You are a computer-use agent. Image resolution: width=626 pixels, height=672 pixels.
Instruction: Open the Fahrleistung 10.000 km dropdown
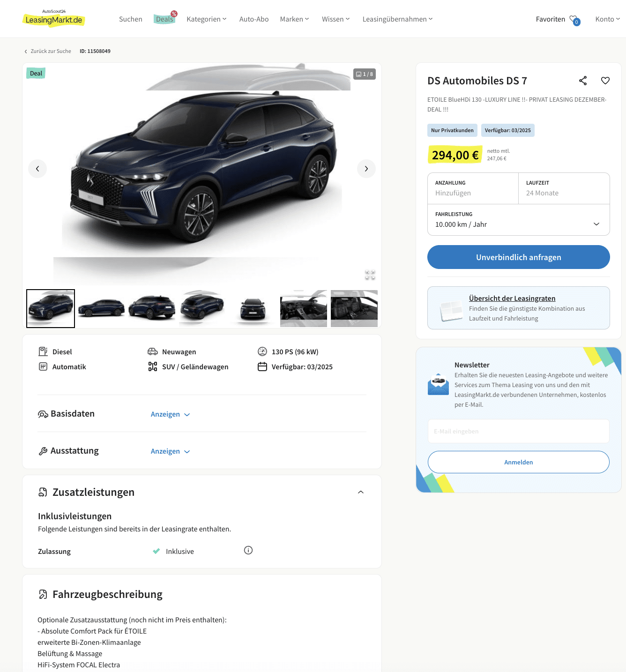point(519,220)
